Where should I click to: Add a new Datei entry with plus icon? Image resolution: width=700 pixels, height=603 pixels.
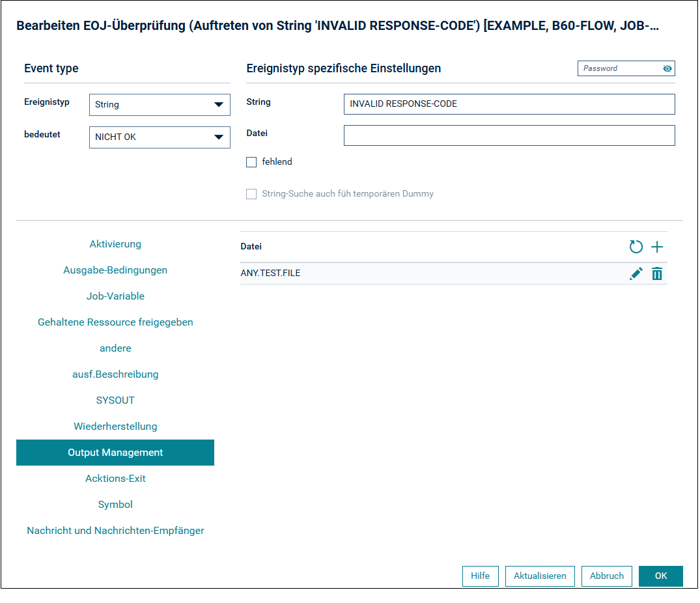click(x=656, y=247)
